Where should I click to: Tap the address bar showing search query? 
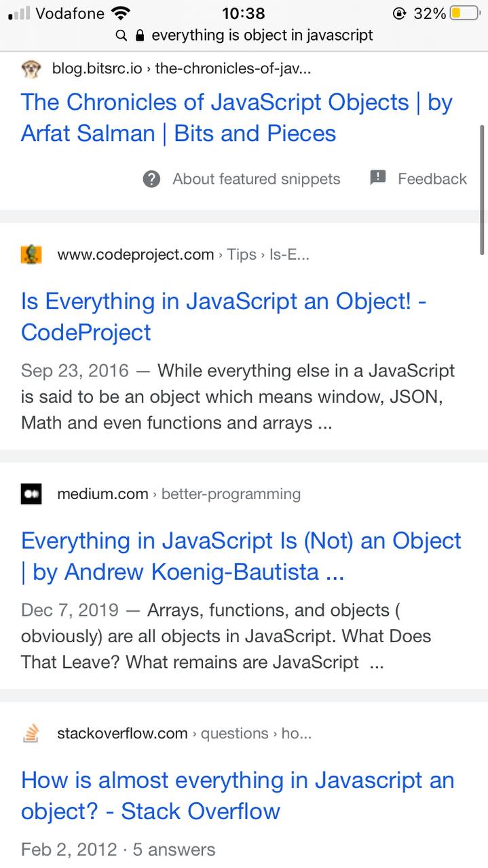tap(244, 35)
